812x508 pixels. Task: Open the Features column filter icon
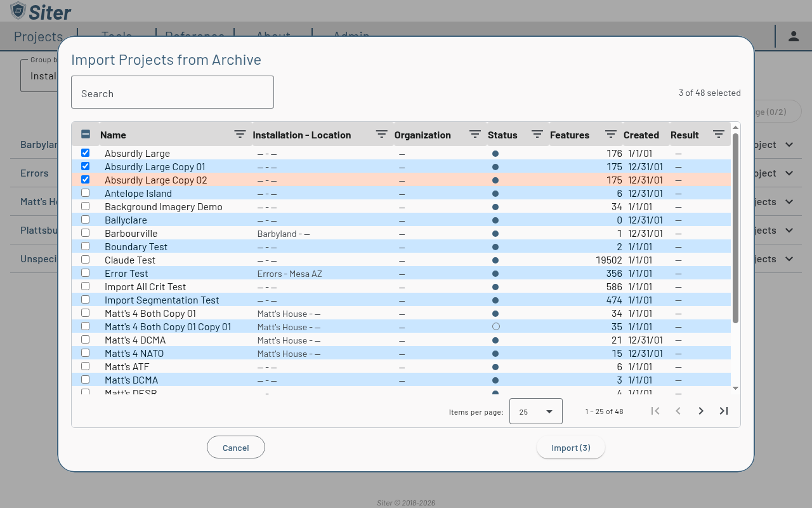point(611,135)
